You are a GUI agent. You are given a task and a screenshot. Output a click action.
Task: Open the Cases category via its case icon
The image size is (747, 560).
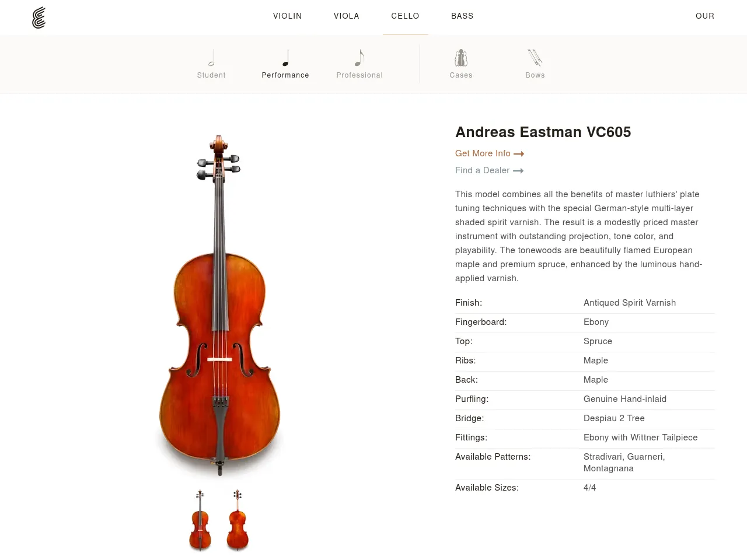461,57
